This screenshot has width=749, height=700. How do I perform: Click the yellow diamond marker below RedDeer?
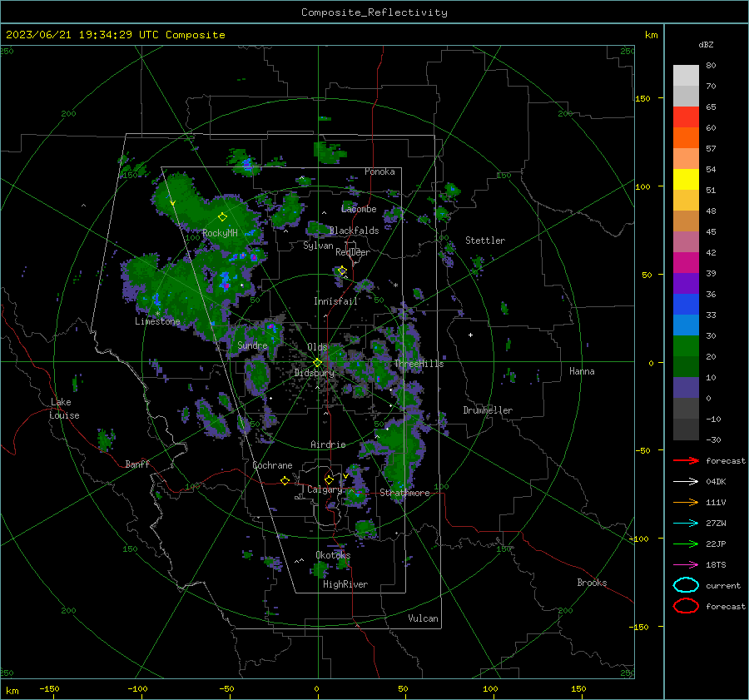pos(342,271)
